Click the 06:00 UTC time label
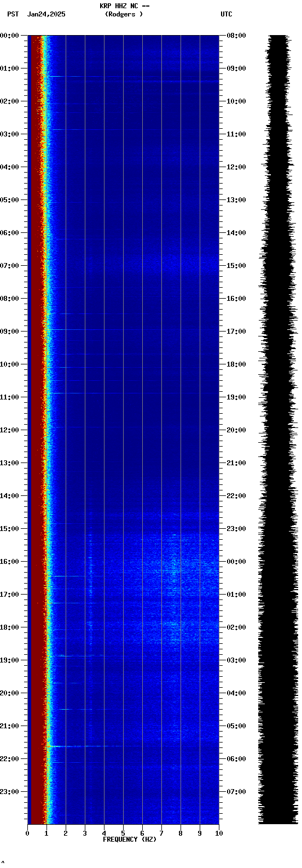This screenshot has height=868, width=302. click(x=236, y=759)
